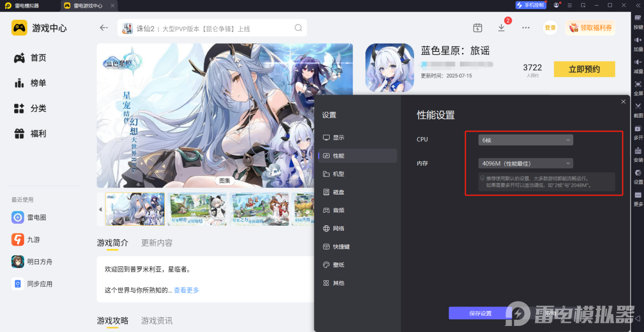Open the 按键 keymapping tool
644x332 pixels.
click(638, 21)
